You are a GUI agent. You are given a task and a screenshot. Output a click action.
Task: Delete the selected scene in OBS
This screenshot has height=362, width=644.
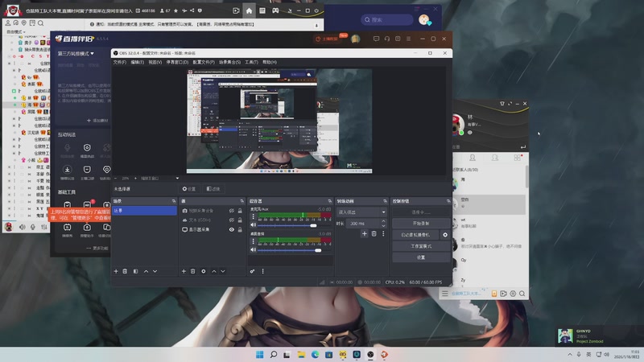pyautogui.click(x=125, y=271)
